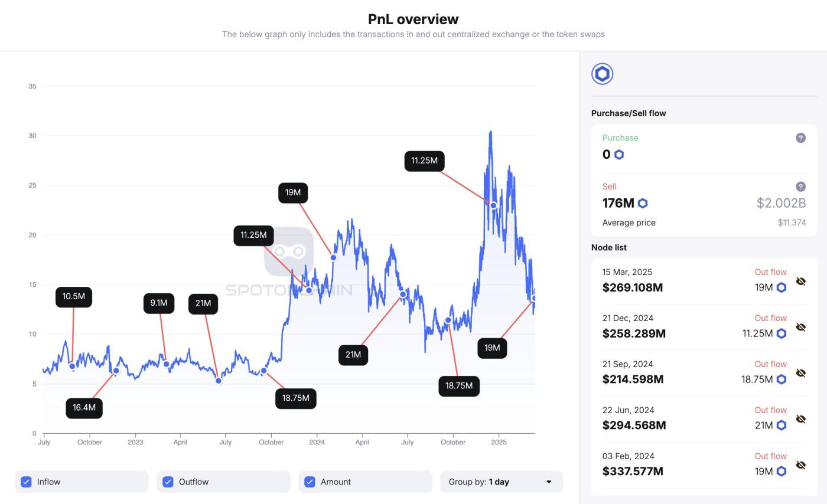Toggle visibility of the 21 Sep 2024 node

[801, 373]
